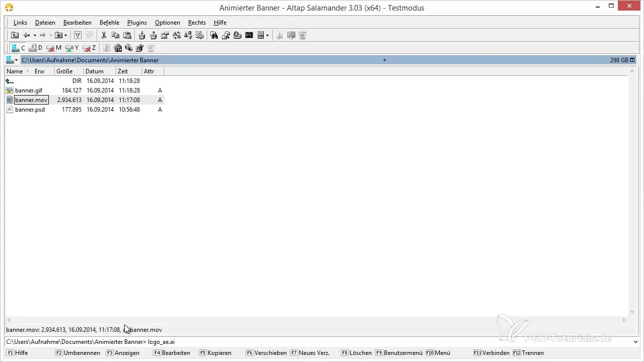This screenshot has height=362, width=644.
Task: Switch to drive C in drive bar
Action: 19,48
